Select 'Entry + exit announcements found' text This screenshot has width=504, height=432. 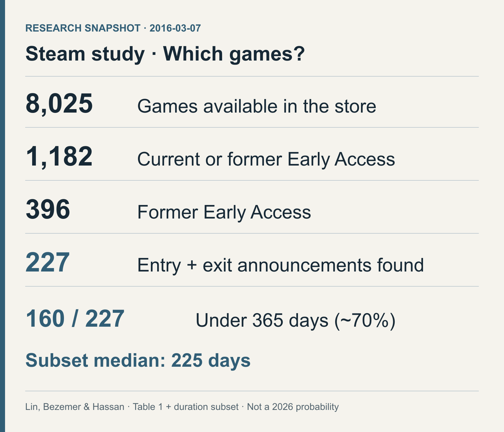pos(281,265)
